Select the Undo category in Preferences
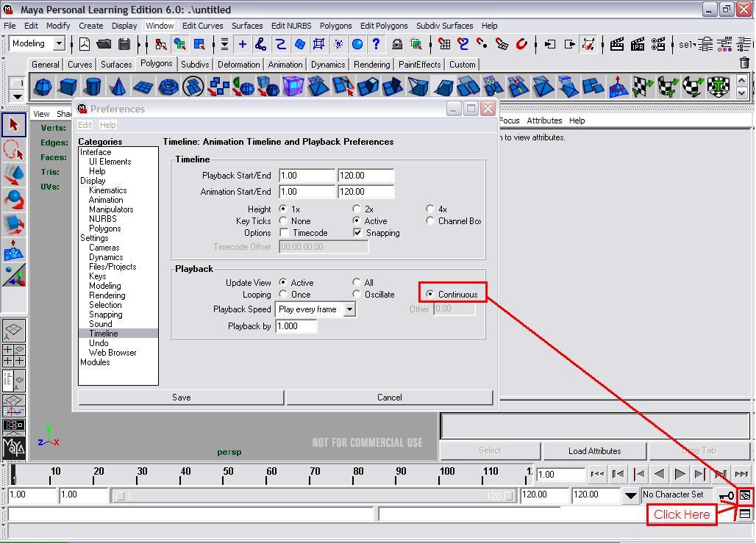The image size is (756, 543). coord(99,343)
